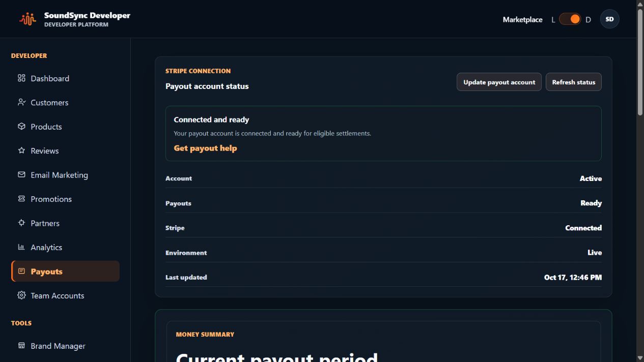Click the Team Accounts gear icon
The image size is (644, 362).
click(x=21, y=295)
